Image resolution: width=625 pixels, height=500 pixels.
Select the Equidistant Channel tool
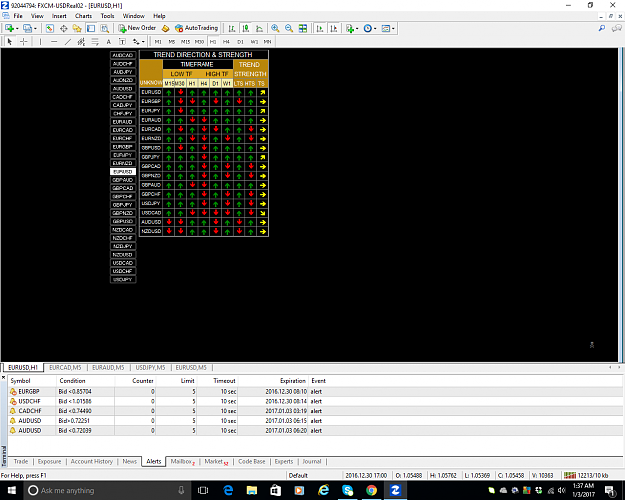coord(81,41)
